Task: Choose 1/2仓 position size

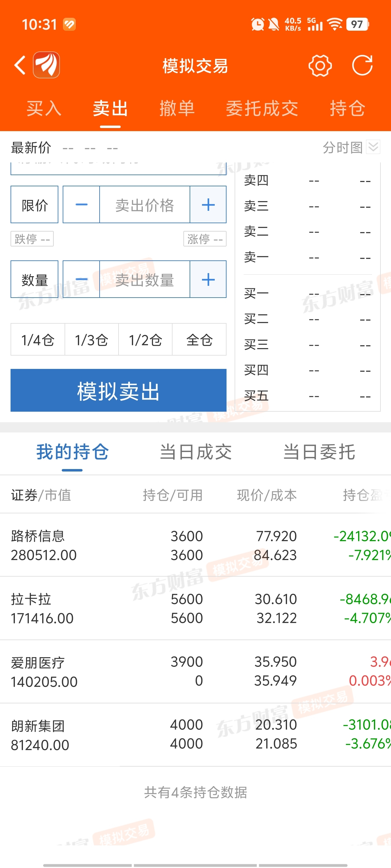Action: [x=146, y=340]
